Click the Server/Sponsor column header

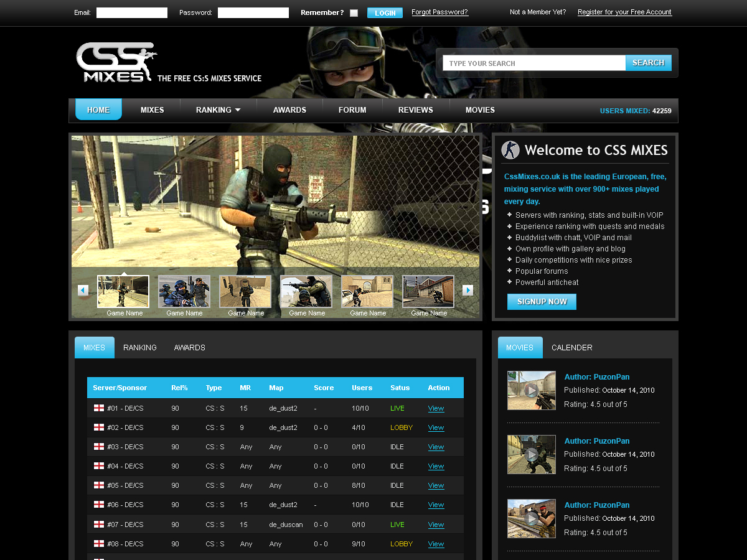pos(120,388)
